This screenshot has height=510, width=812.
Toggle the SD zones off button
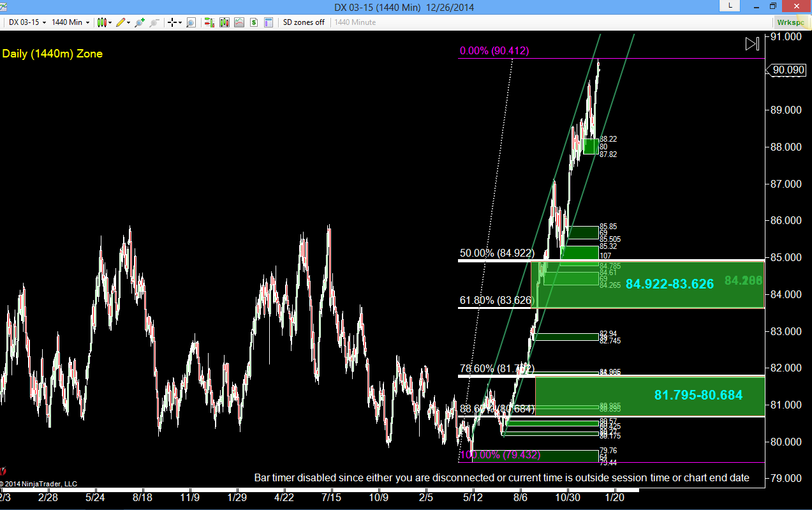tap(304, 22)
